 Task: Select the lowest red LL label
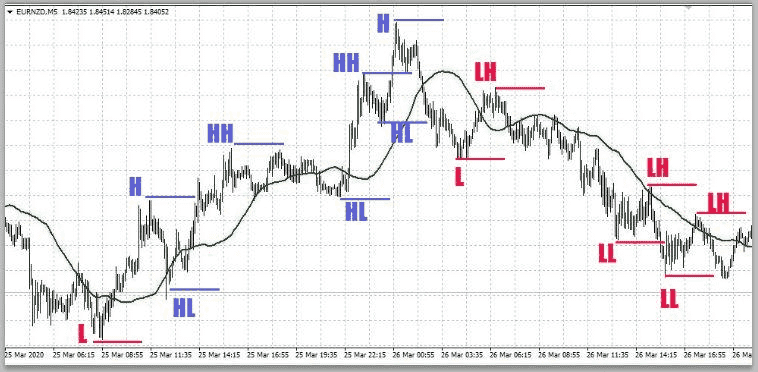pyautogui.click(x=669, y=299)
